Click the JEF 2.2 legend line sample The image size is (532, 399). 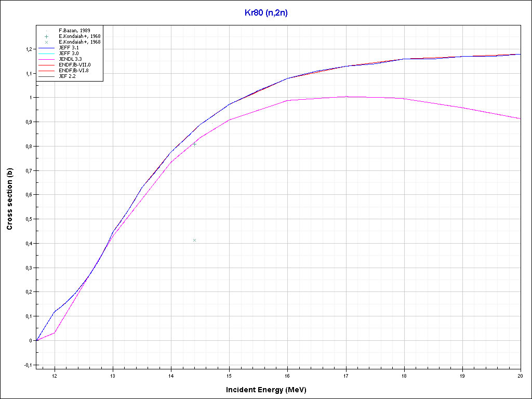(46, 76)
